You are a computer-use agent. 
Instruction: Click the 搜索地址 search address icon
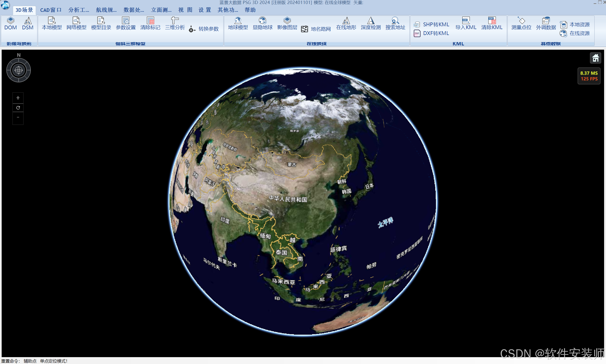395,23
